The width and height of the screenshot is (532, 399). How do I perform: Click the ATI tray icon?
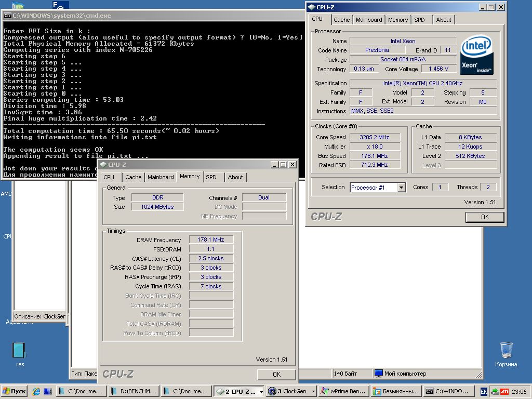tap(504, 392)
